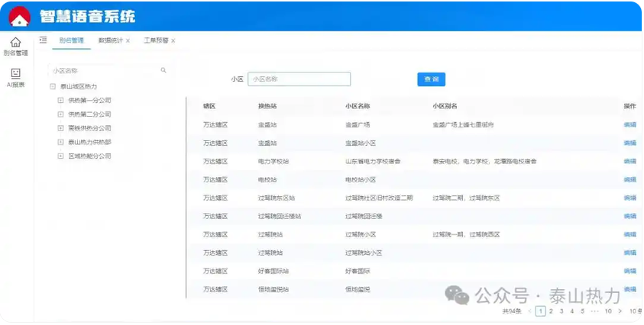Jump to last page 10

[x=608, y=311]
